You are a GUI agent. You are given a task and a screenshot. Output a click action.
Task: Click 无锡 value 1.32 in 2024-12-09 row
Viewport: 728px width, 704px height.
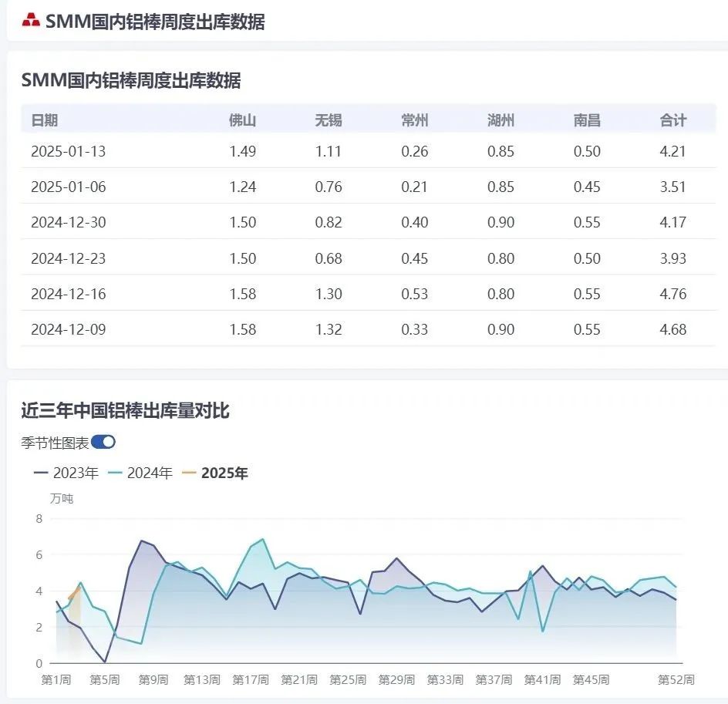click(329, 329)
